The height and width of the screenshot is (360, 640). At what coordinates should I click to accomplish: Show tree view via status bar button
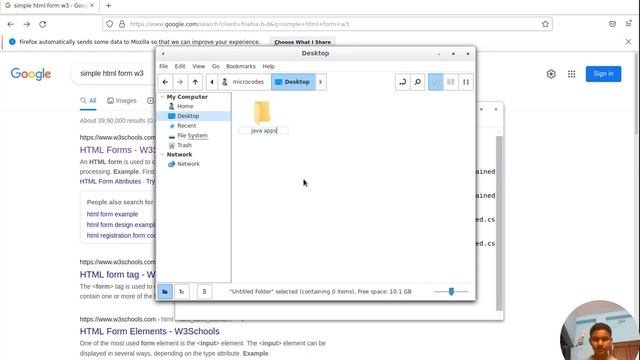182,291
